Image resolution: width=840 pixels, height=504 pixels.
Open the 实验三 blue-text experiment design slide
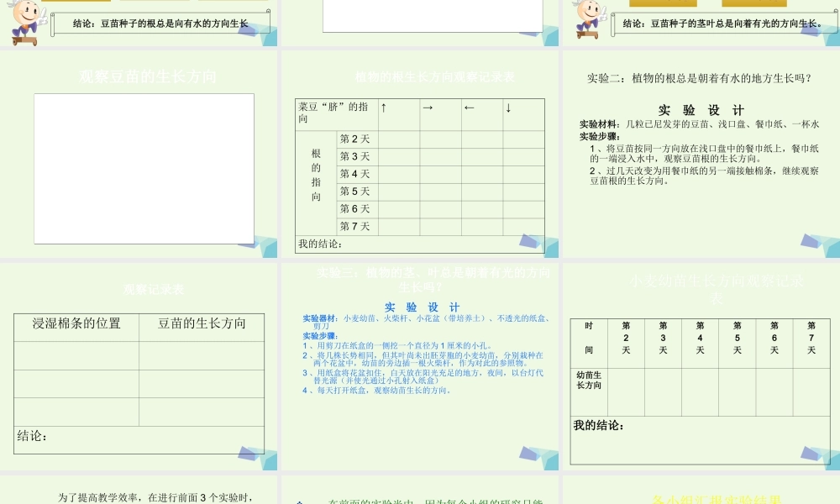tap(419, 366)
